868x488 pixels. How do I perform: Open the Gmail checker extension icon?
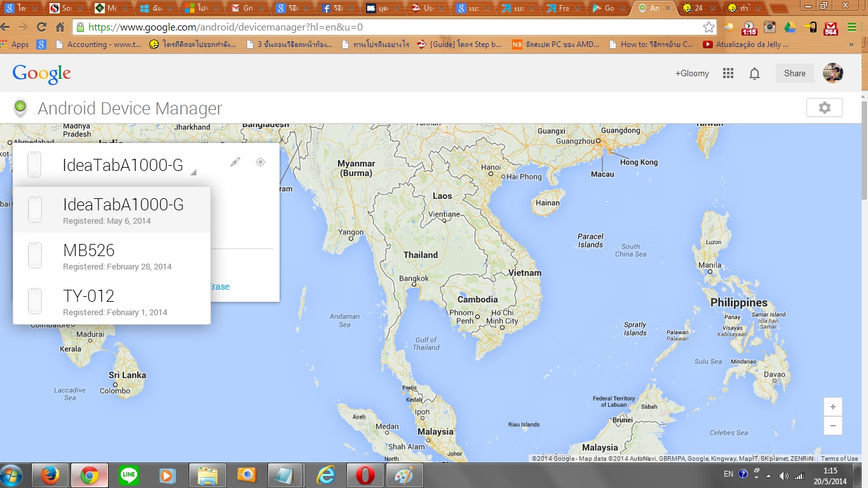[x=831, y=28]
